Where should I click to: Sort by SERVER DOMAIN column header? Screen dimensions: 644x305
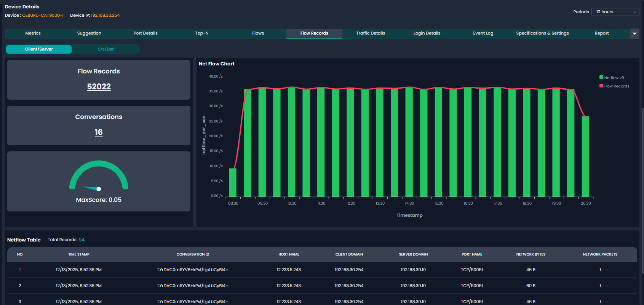[413, 254]
